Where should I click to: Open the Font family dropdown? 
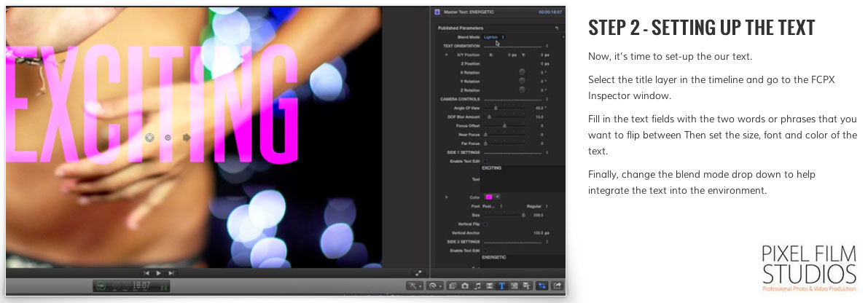point(493,206)
